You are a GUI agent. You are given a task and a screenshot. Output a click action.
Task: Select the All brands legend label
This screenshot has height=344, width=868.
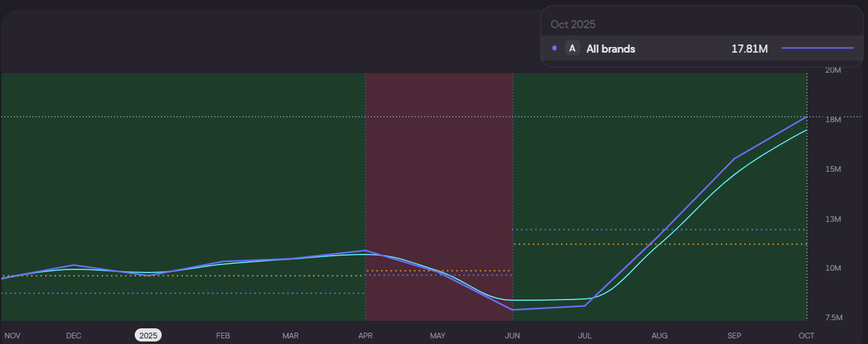click(x=610, y=48)
